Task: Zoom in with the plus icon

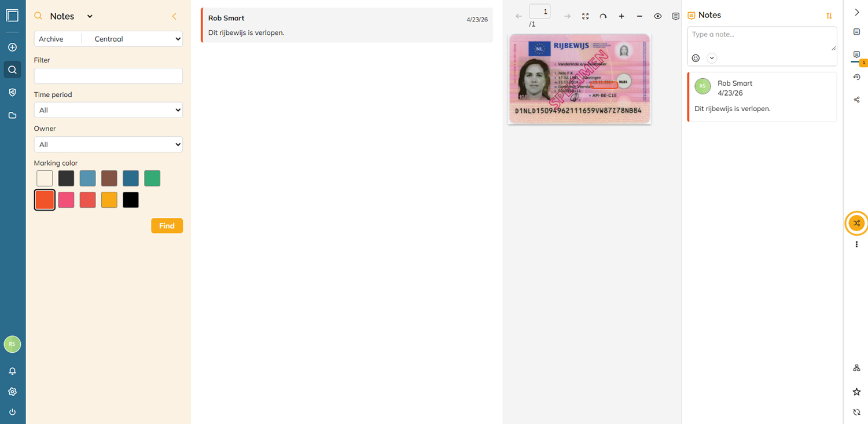Action: tap(621, 16)
